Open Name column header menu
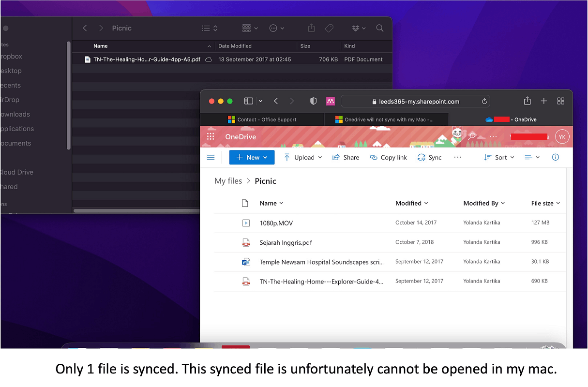Image resolution: width=588 pixels, height=387 pixels. [x=271, y=203]
